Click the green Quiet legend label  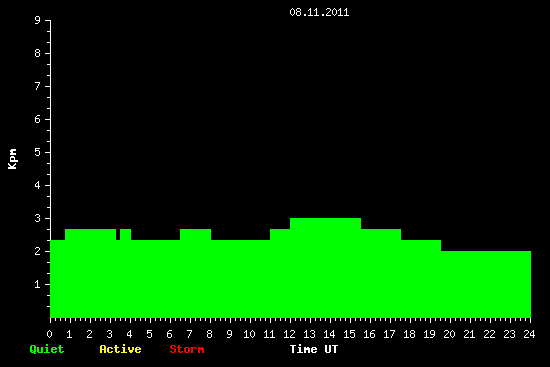(x=47, y=349)
